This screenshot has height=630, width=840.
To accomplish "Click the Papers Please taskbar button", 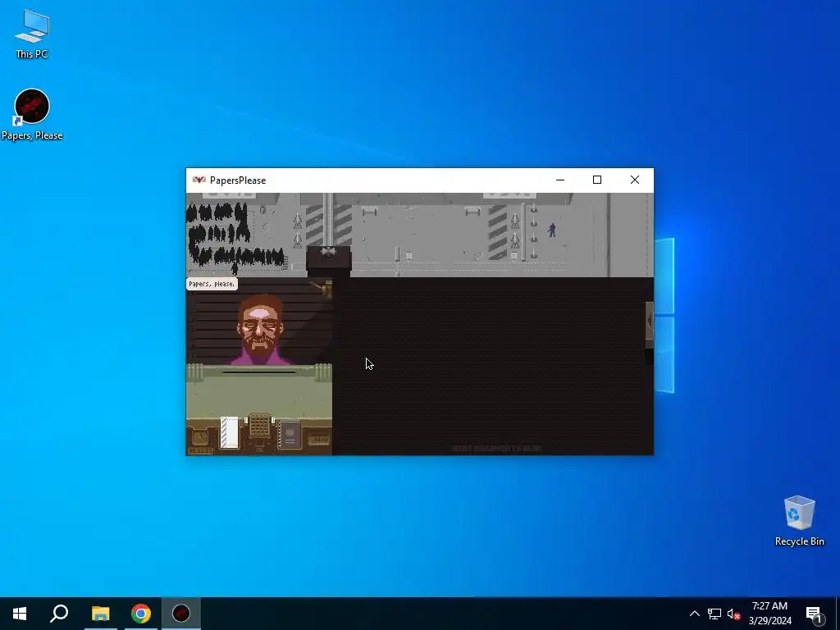I will pos(181,614).
